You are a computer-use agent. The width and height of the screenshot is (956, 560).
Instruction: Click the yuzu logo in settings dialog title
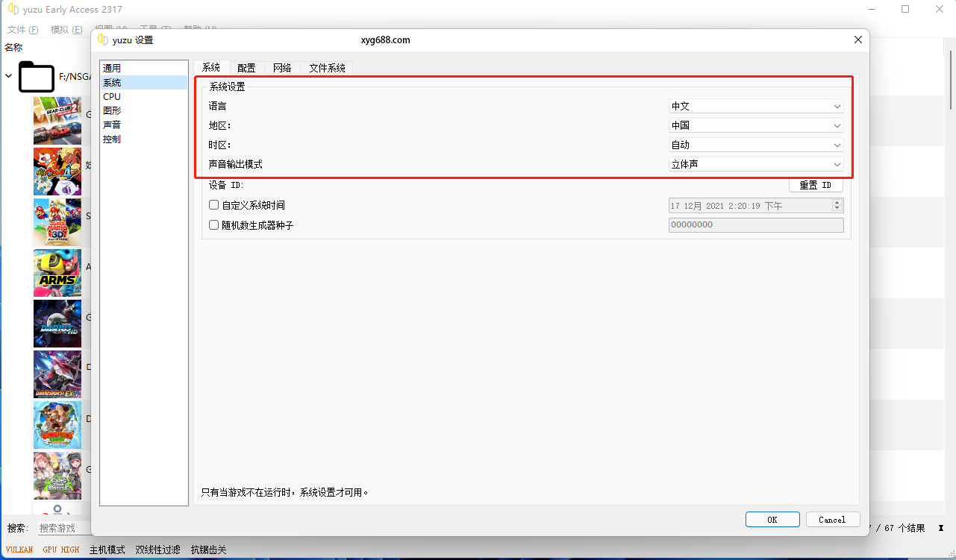(x=103, y=40)
